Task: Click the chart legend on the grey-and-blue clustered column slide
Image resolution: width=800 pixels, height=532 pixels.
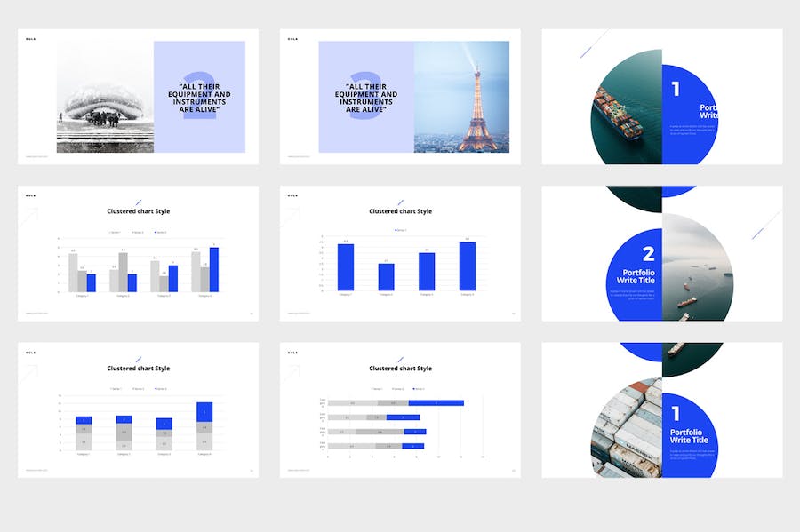Action: click(138, 232)
